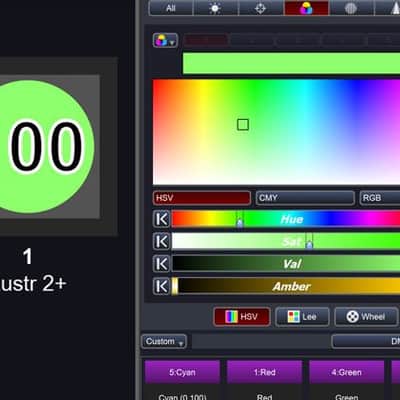This screenshot has height=400, width=400.
Task: Home the Amber parameter with its K button
Action: click(162, 286)
